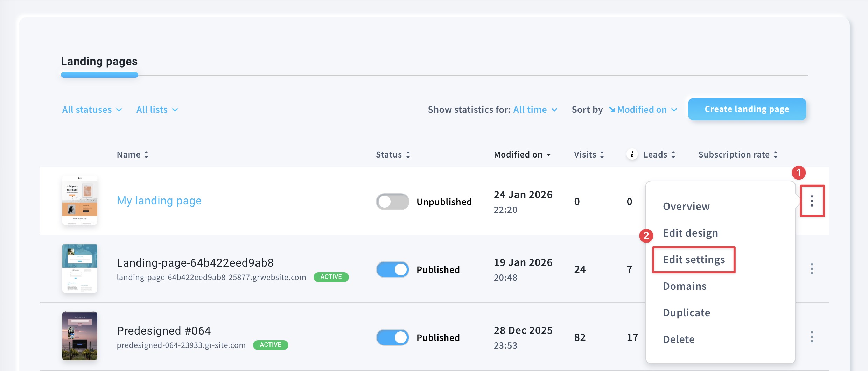Open the All lists filter dropdown

(157, 110)
